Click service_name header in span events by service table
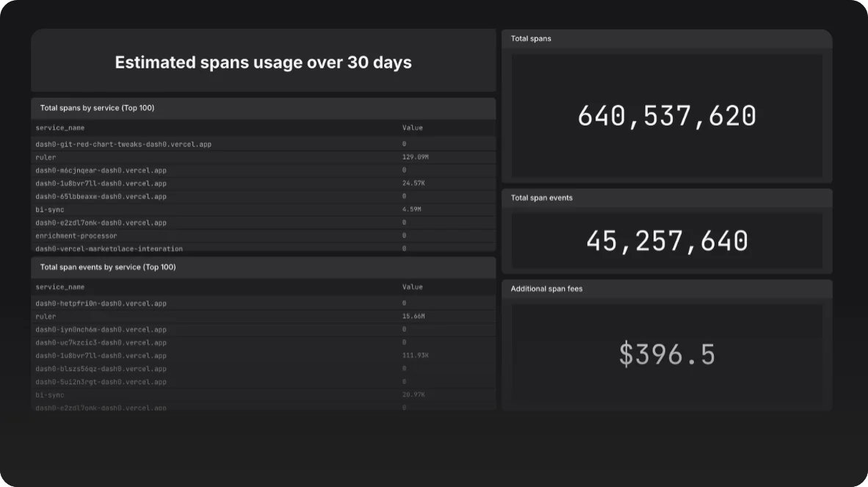Image resolution: width=868 pixels, height=487 pixels. (59, 287)
